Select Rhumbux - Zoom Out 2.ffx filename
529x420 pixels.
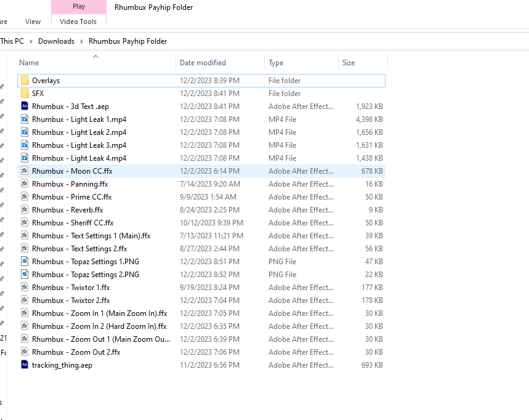[76, 352]
